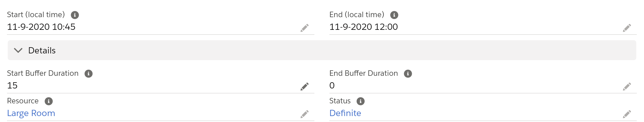The height and width of the screenshot is (122, 644).
Task: Edit the Status field via pencil icon
Action: [x=627, y=114]
